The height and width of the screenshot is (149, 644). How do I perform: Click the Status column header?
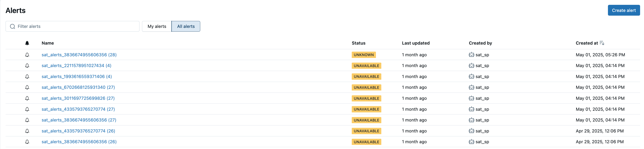point(358,43)
